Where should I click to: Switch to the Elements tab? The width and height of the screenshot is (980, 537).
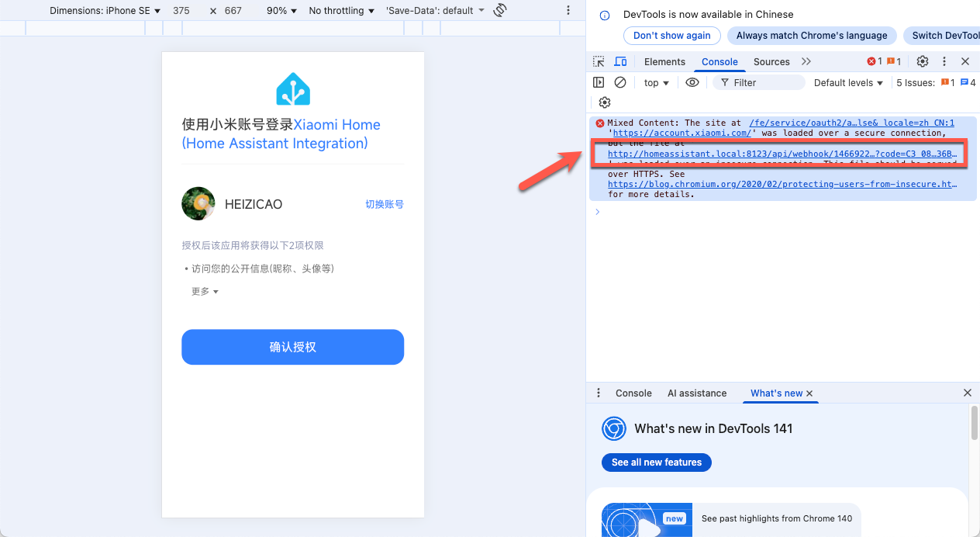tap(664, 61)
